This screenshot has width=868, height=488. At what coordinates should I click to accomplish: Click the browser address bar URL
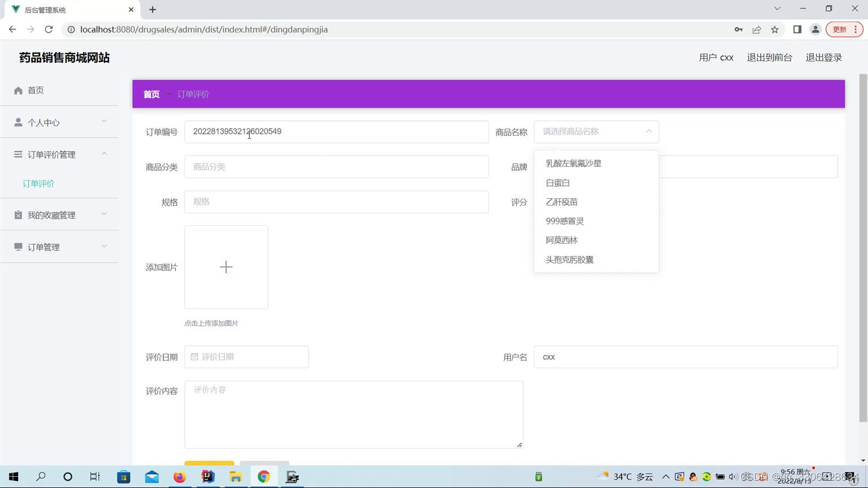pos(204,29)
